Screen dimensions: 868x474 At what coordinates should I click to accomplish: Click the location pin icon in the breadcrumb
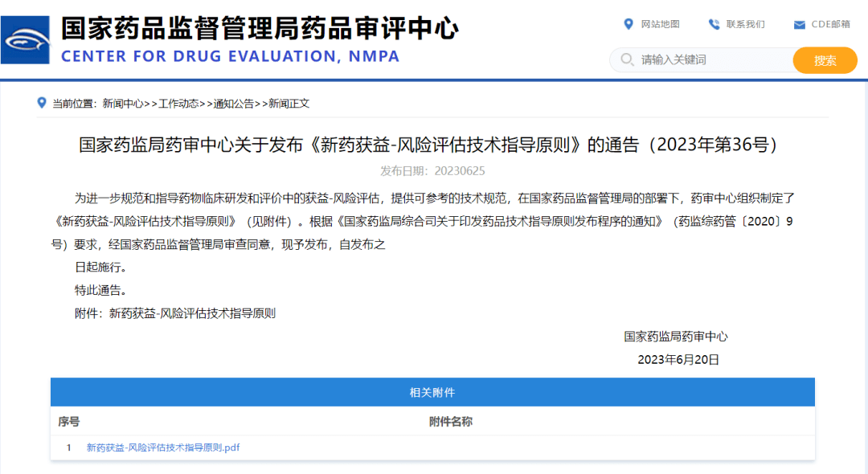41,103
